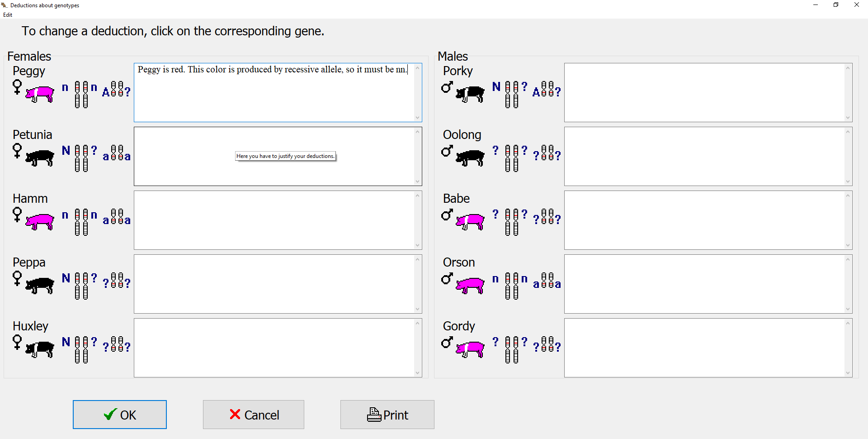Click Oolong's unknown first color gene

496,150
